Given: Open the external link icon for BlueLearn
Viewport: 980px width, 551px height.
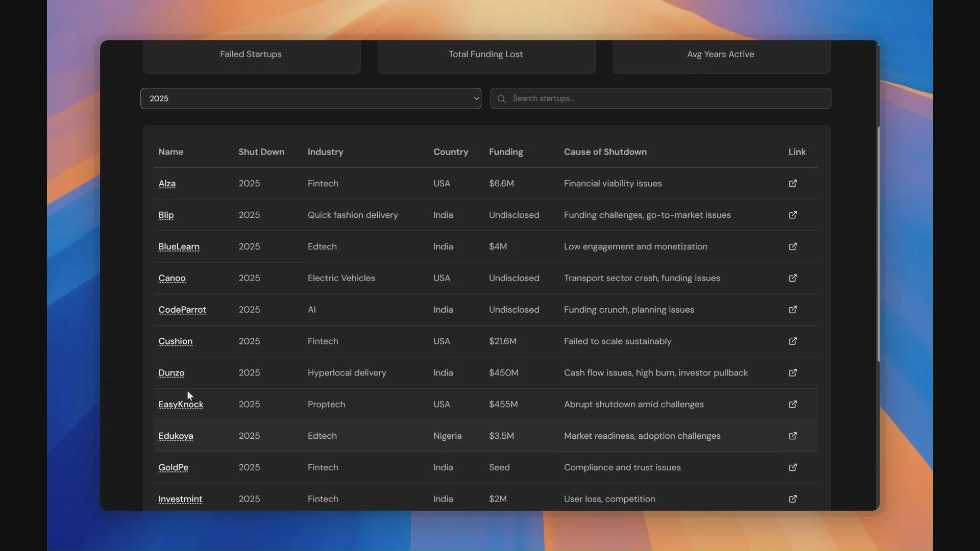Looking at the screenshot, I should tap(793, 246).
